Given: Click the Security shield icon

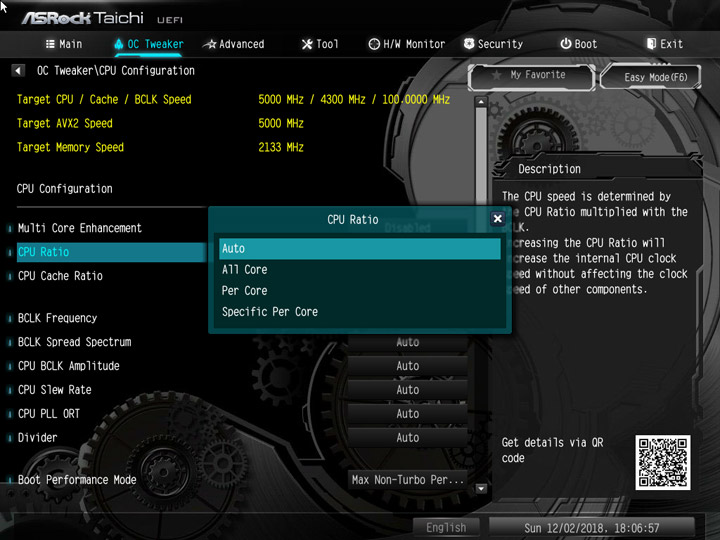Looking at the screenshot, I should click(469, 44).
